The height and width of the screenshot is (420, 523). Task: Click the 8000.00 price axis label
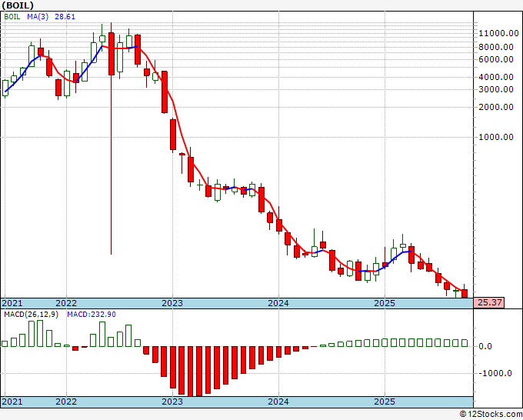click(x=496, y=47)
